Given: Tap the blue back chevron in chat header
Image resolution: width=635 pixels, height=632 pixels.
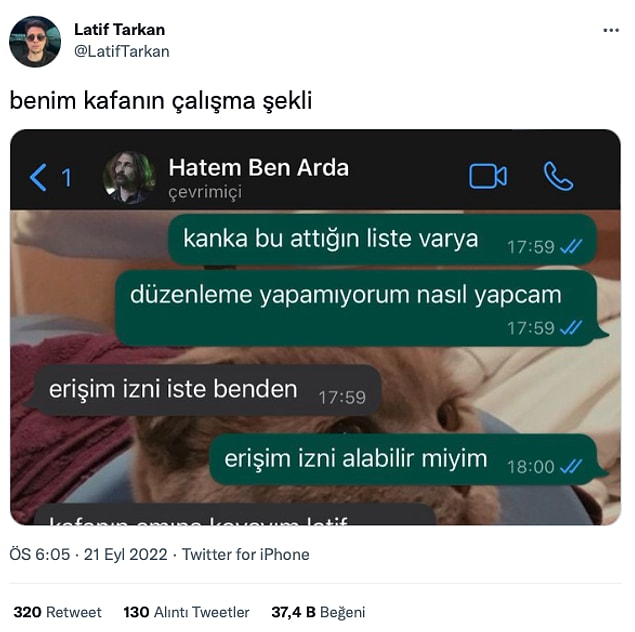Looking at the screenshot, I should coord(38,177).
